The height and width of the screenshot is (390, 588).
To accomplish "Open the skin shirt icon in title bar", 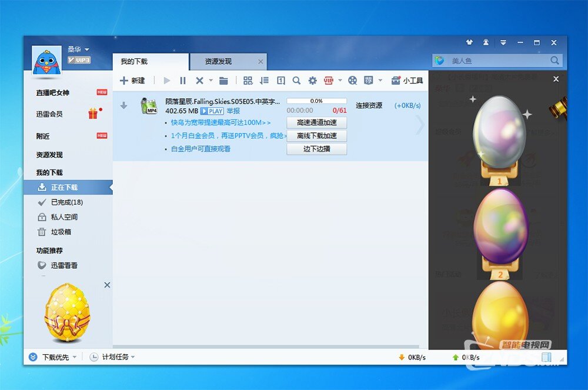I will (x=469, y=42).
